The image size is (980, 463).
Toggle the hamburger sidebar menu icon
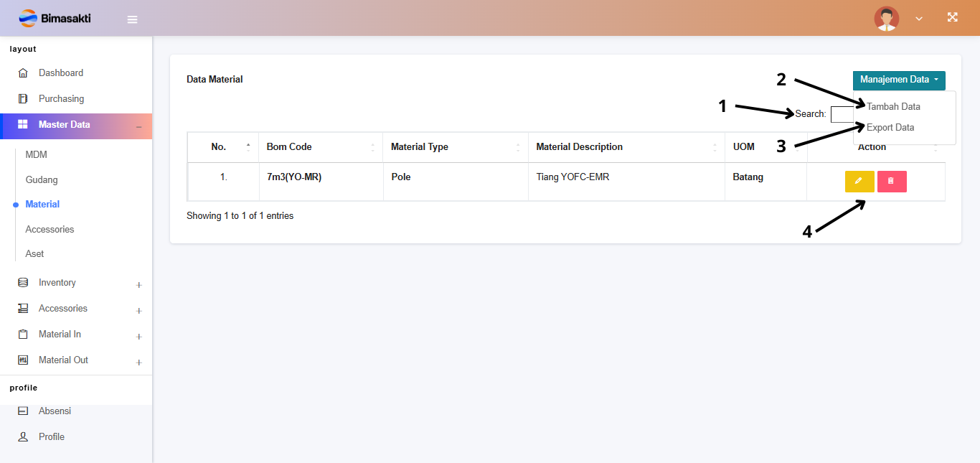[x=132, y=19]
